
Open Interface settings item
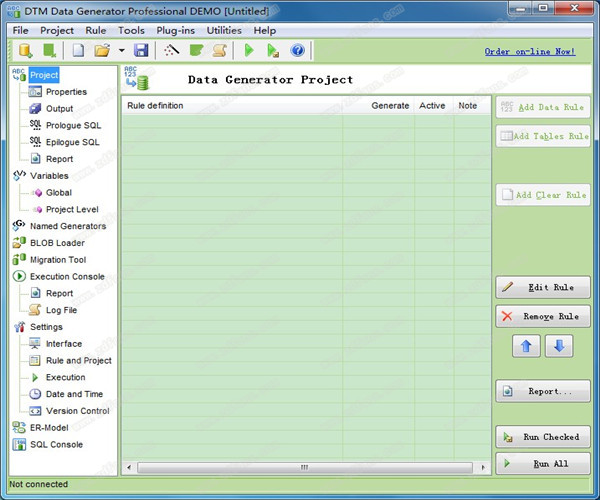[x=64, y=344]
